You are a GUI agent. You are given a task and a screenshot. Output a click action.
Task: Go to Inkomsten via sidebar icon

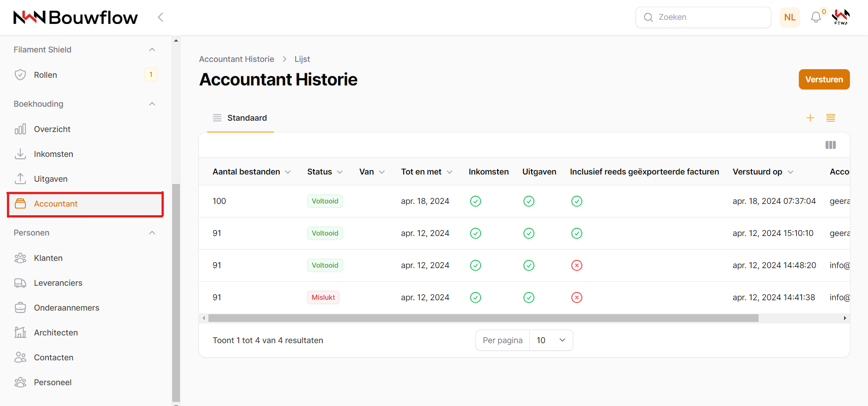[x=20, y=154]
